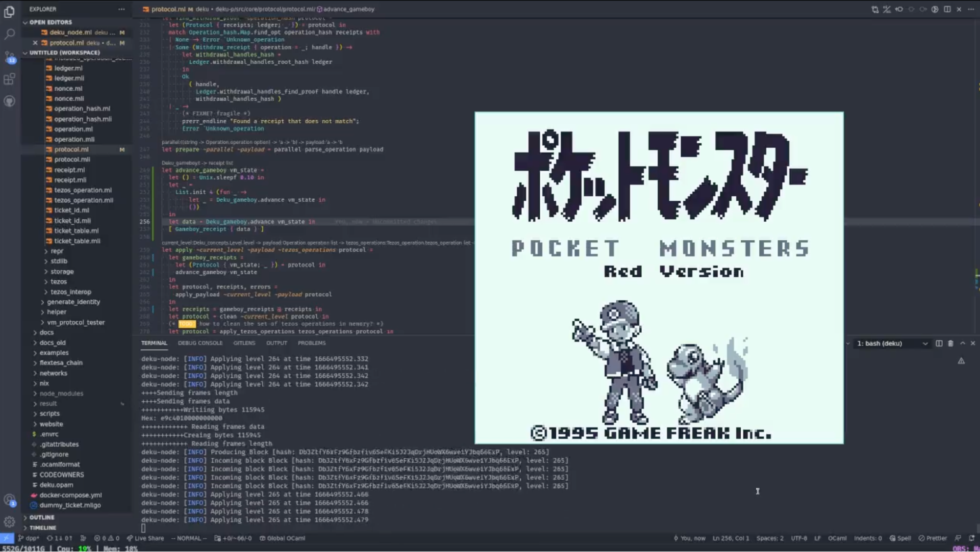The image size is (980, 552).
Task: Open Explorer more actions ellipsis
Action: click(121, 9)
